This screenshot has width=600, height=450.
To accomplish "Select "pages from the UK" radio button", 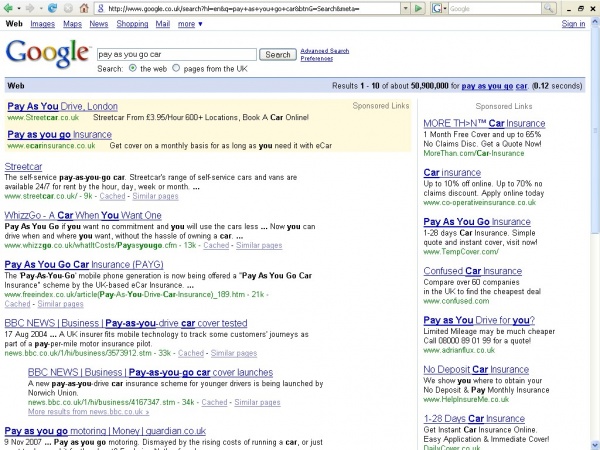I will pyautogui.click(x=177, y=68).
